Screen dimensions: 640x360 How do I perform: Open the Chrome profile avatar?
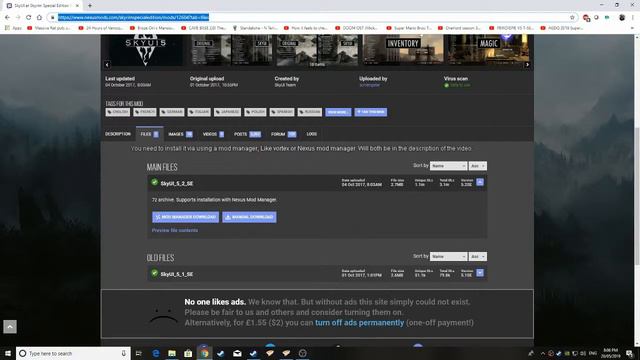pyautogui.click(x=622, y=18)
